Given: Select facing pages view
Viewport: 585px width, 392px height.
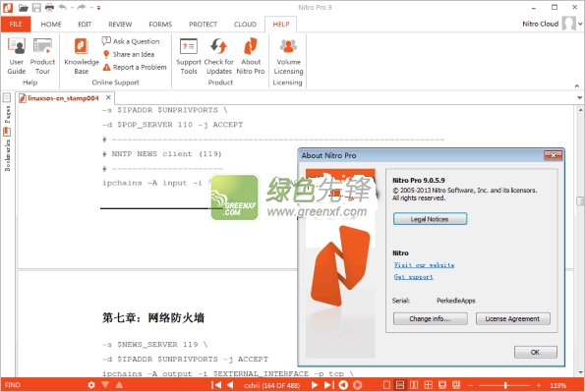Looking at the screenshot, I should 414,385.
